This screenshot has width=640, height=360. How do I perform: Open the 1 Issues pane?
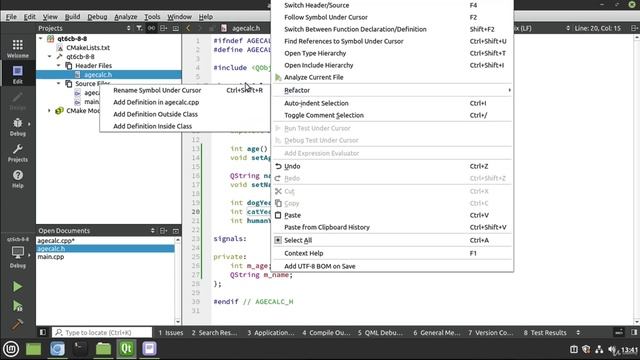tap(171, 332)
